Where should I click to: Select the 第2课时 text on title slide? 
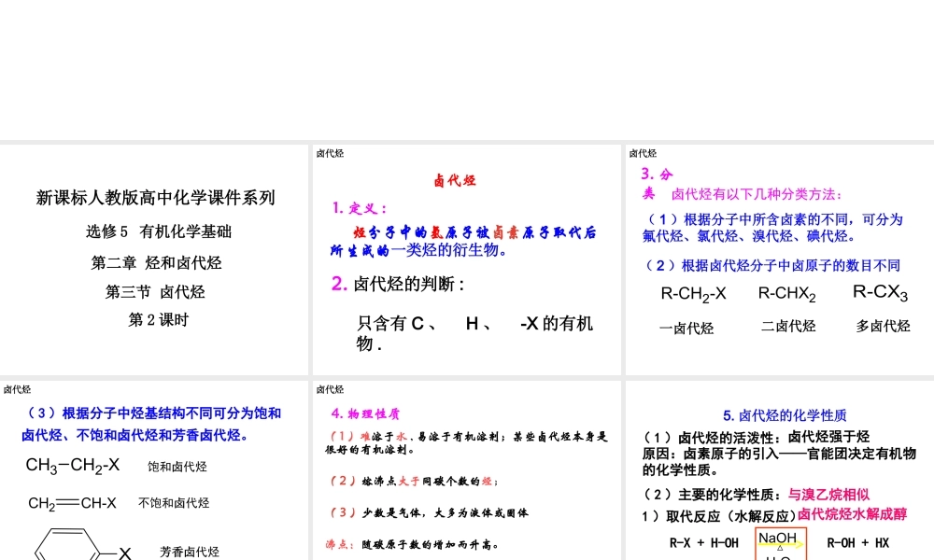tap(158, 320)
